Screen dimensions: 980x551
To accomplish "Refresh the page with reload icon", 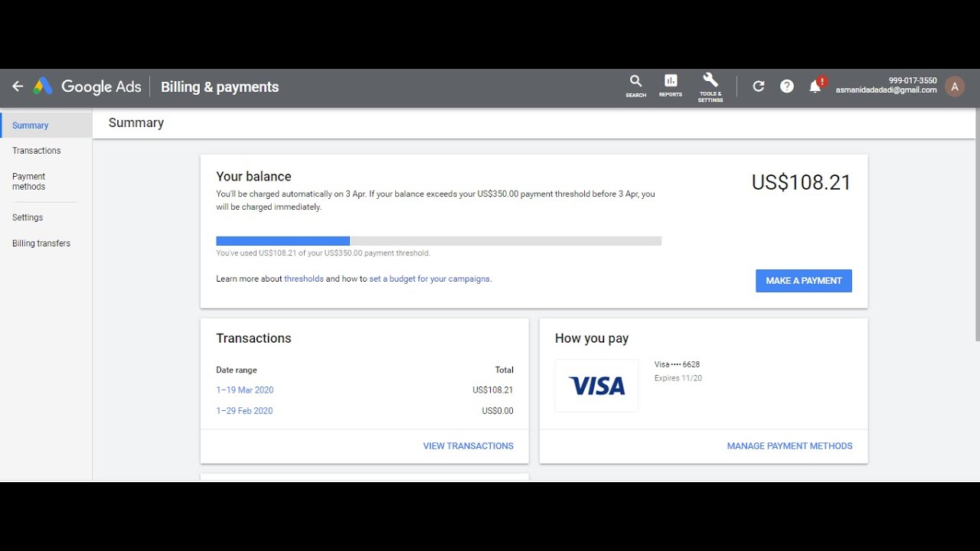I will click(759, 86).
